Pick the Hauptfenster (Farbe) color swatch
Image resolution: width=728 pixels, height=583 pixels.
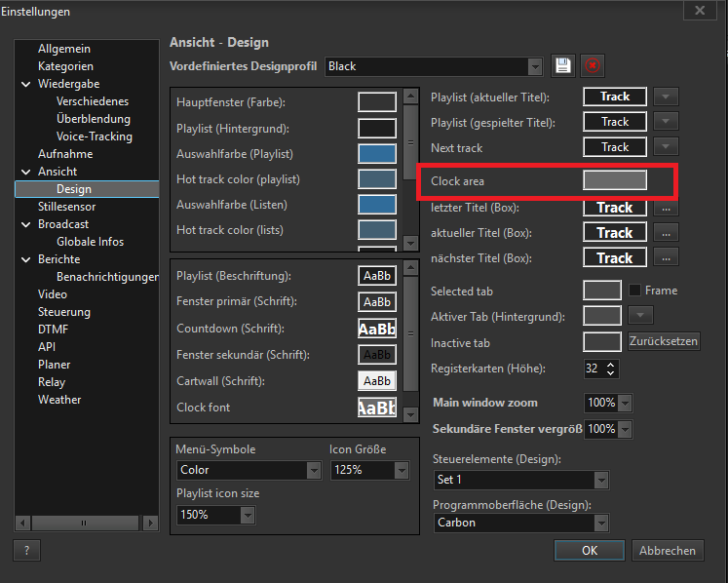[x=377, y=101]
